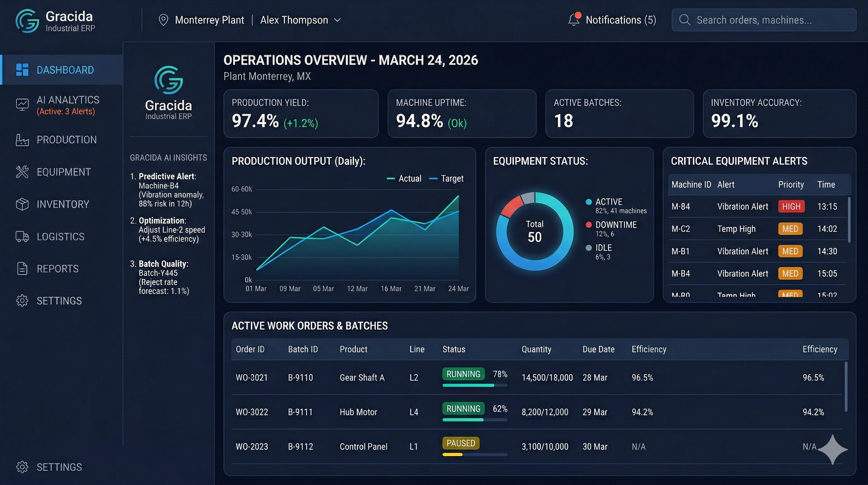This screenshot has width=868, height=485.
Task: Open work order WO-3021 link
Action: pyautogui.click(x=251, y=377)
